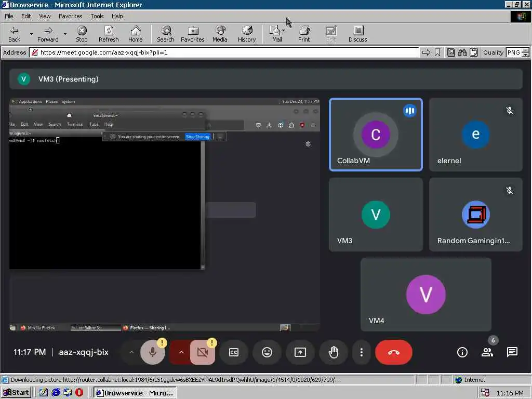The height and width of the screenshot is (399, 532).
Task: Select the VM3 participant tile
Action: [x=376, y=215]
